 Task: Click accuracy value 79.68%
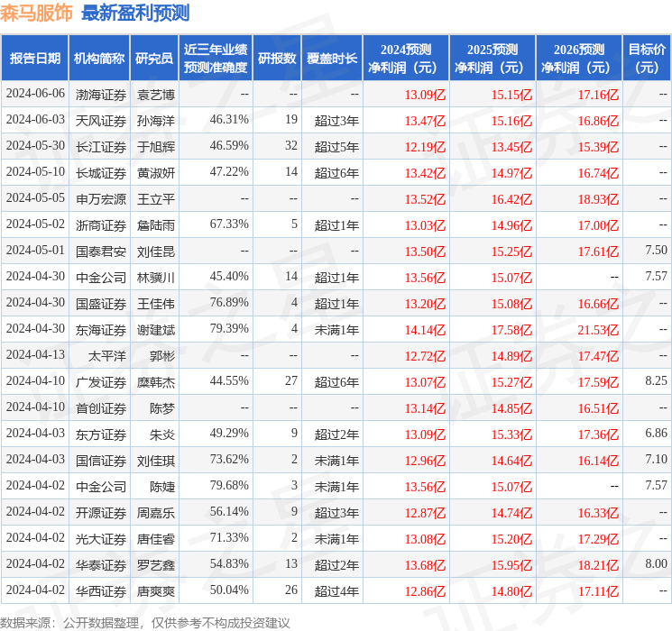tap(229, 485)
